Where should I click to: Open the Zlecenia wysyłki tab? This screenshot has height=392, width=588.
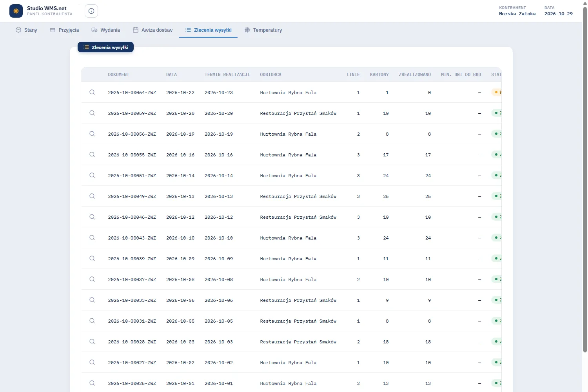(x=209, y=30)
